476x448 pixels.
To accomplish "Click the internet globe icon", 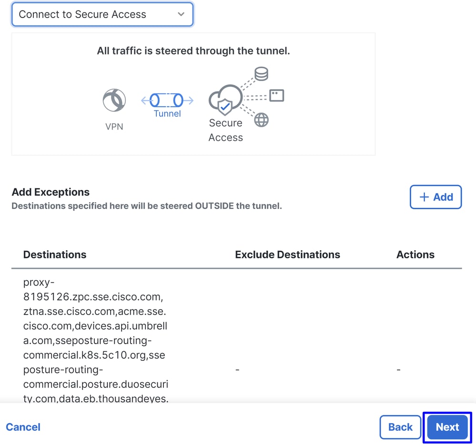I will (x=262, y=120).
